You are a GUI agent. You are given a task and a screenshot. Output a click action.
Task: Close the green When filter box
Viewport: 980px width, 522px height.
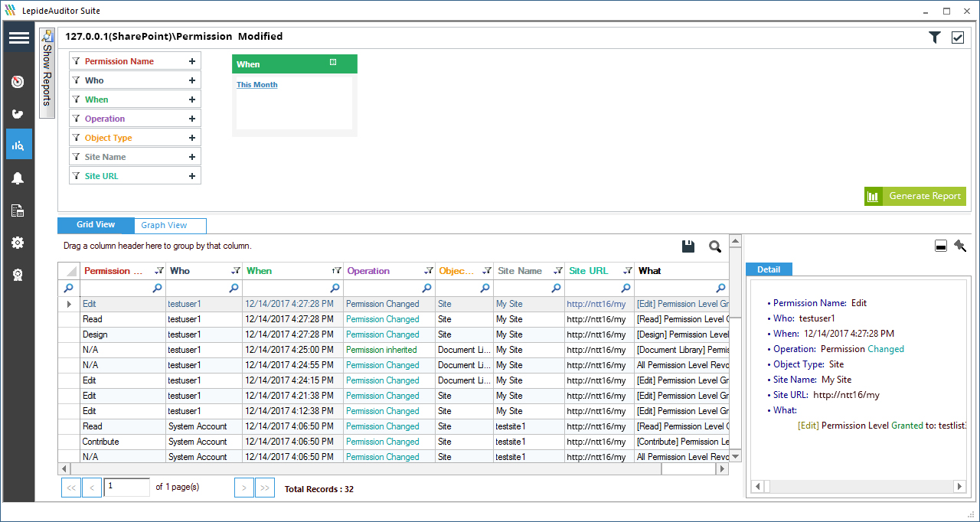point(333,63)
